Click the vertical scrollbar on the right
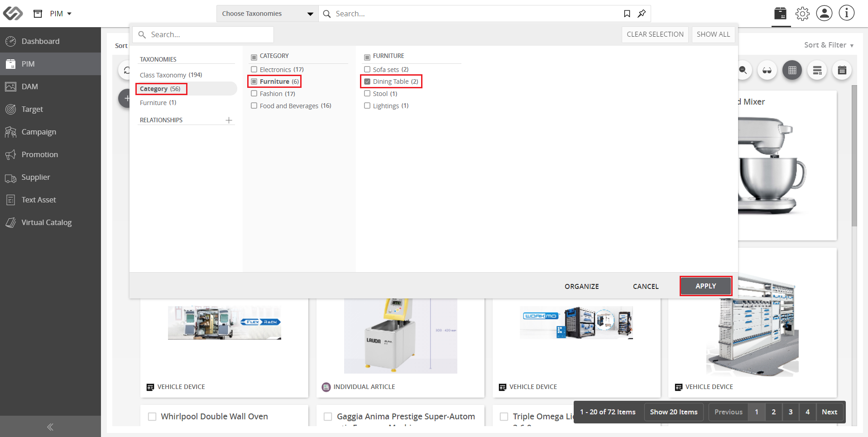Screen dimensions: 868x437 pos(854,156)
